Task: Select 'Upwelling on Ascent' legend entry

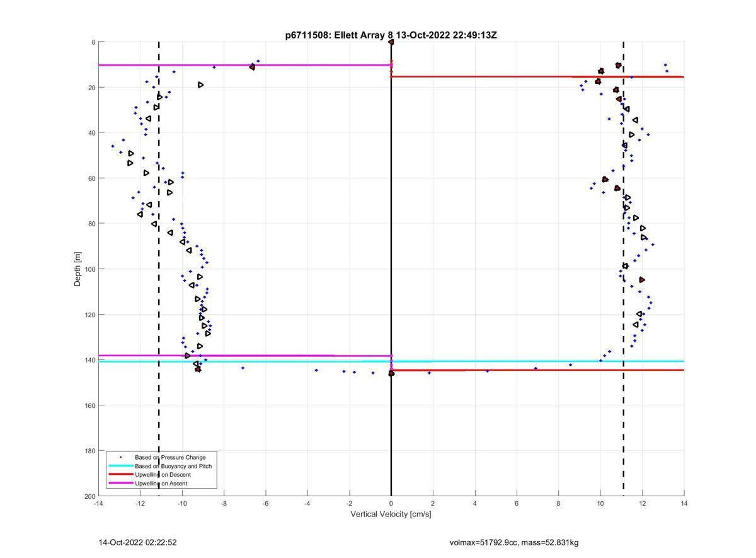Action: (x=161, y=484)
